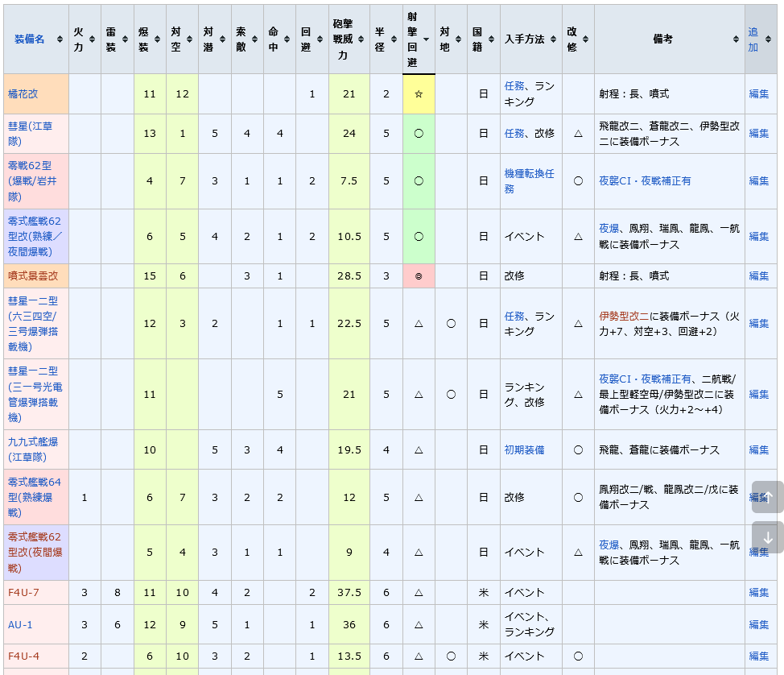This screenshot has height=675, width=784.
Task: Sort by 回避 column sort arrows
Action: coord(320,39)
